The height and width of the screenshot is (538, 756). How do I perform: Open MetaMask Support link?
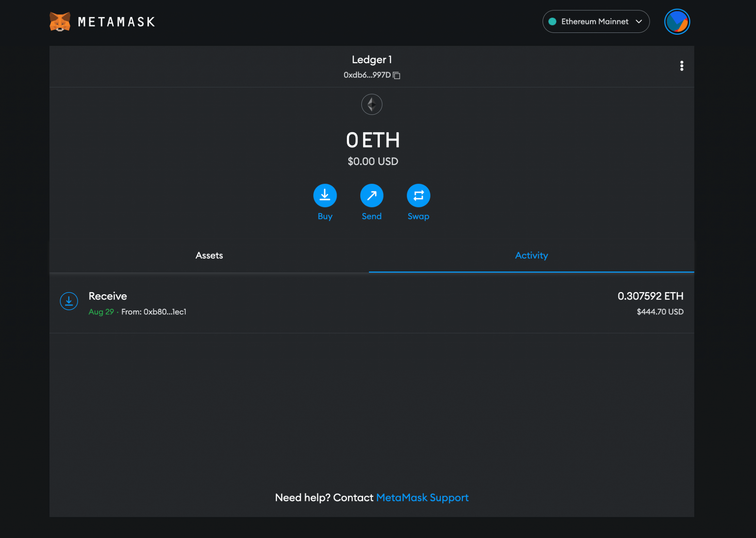422,497
